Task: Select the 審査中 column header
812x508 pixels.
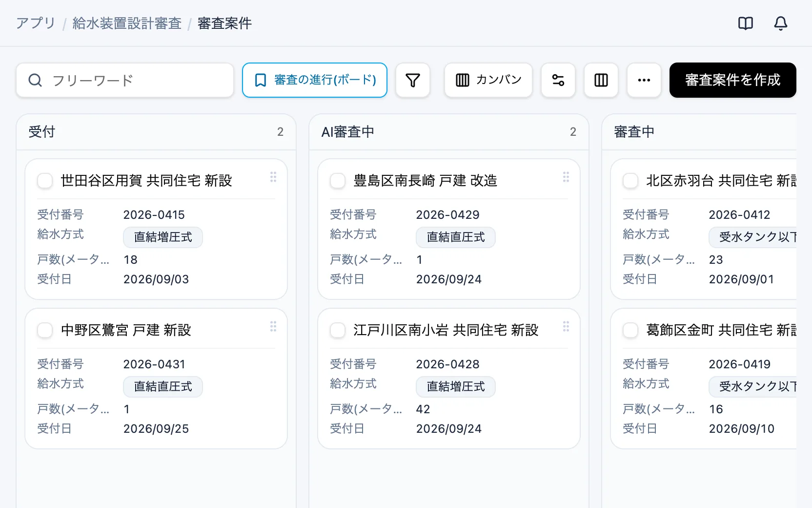Action: [x=699, y=132]
